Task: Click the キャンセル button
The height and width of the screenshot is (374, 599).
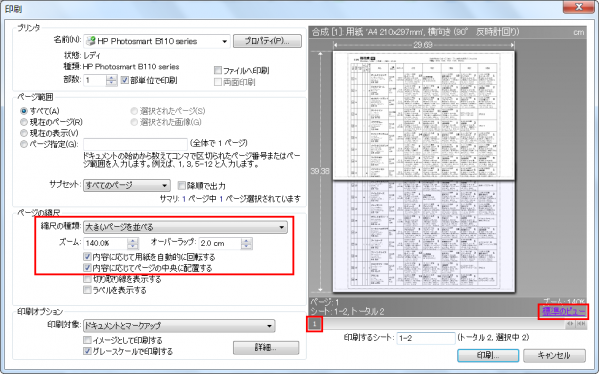Action: click(554, 355)
